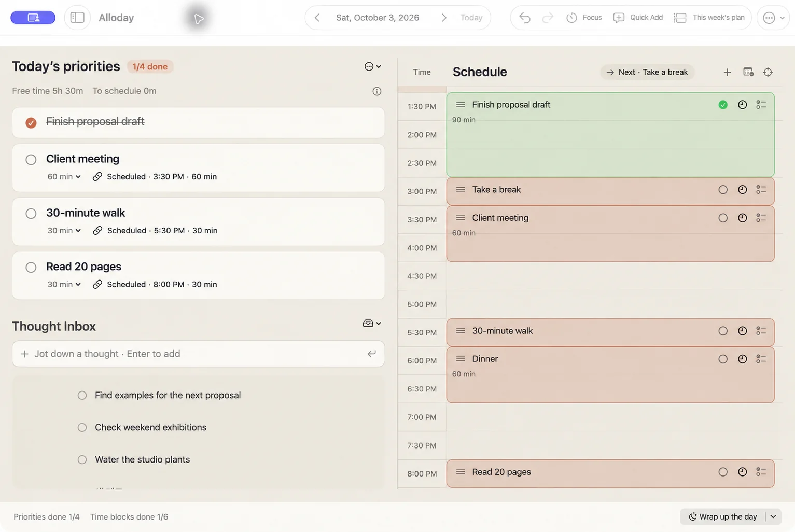Open the subtasks icon on Read 20 pages block
Image resolution: width=795 pixels, height=532 pixels.
click(x=761, y=472)
